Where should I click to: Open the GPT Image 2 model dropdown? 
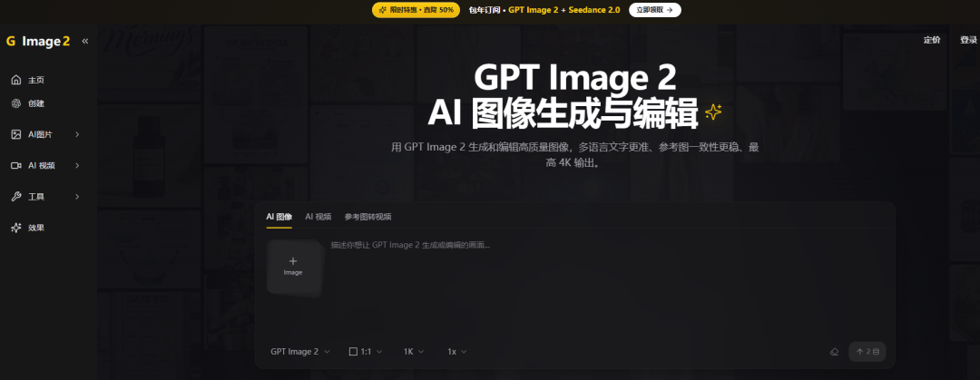[300, 352]
